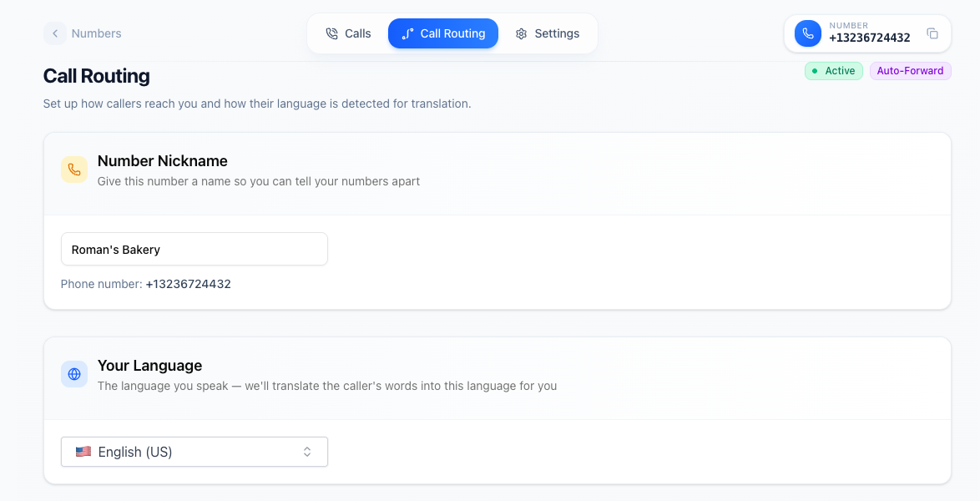
Task: Copy the phone number using the copy icon
Action: 932,33
